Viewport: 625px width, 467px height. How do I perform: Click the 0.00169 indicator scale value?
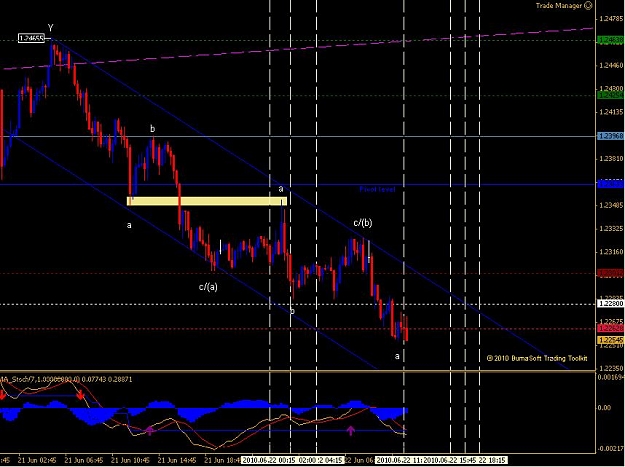click(611, 377)
